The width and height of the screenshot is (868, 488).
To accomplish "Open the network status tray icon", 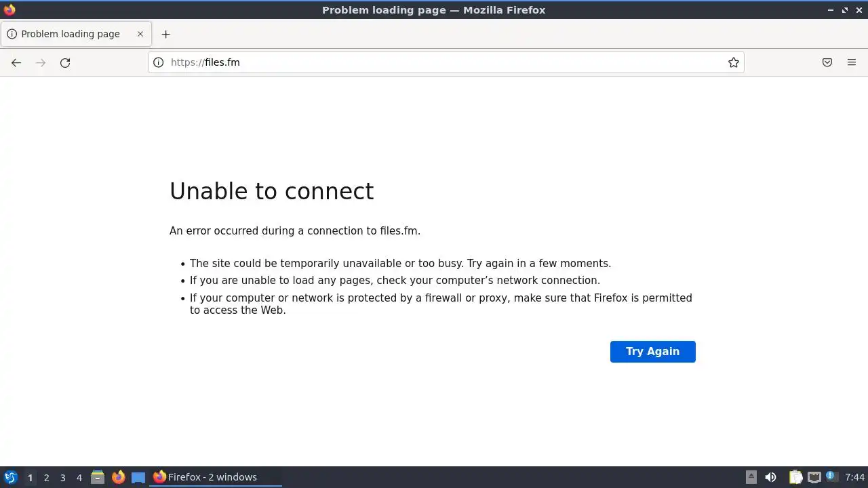I will point(814,477).
